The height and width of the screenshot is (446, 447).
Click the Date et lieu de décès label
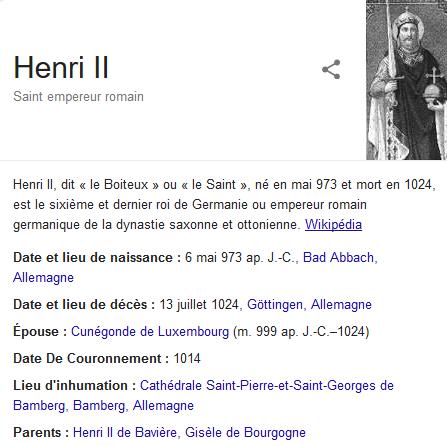point(84,305)
